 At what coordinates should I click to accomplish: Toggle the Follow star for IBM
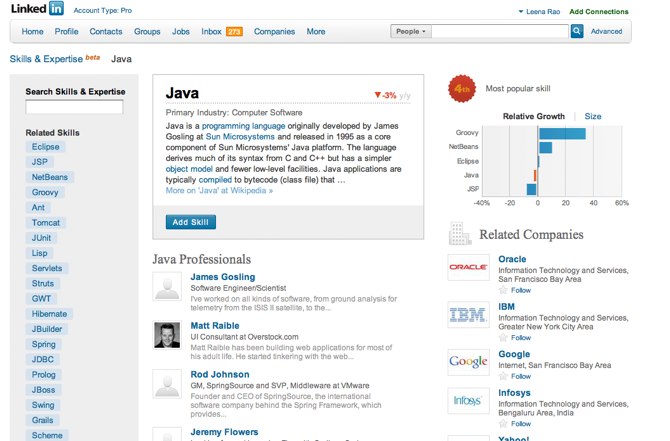point(503,338)
